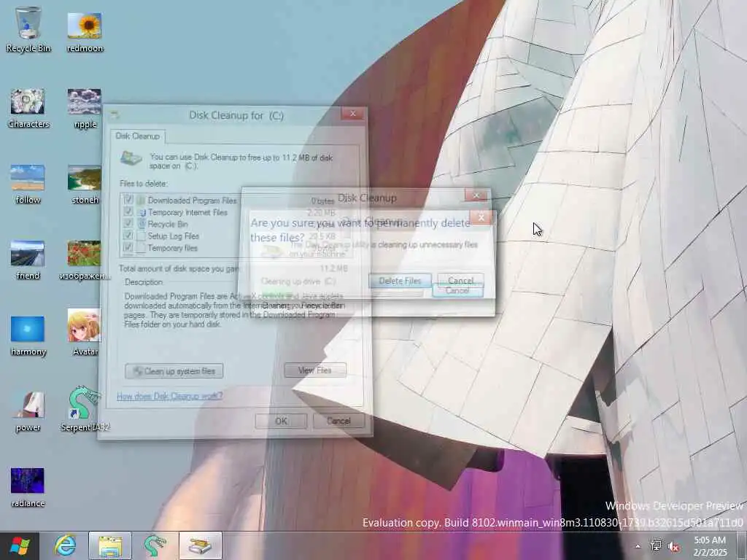Open the Recycle Bin desktop icon
The height and width of the screenshot is (560, 747).
(28, 28)
